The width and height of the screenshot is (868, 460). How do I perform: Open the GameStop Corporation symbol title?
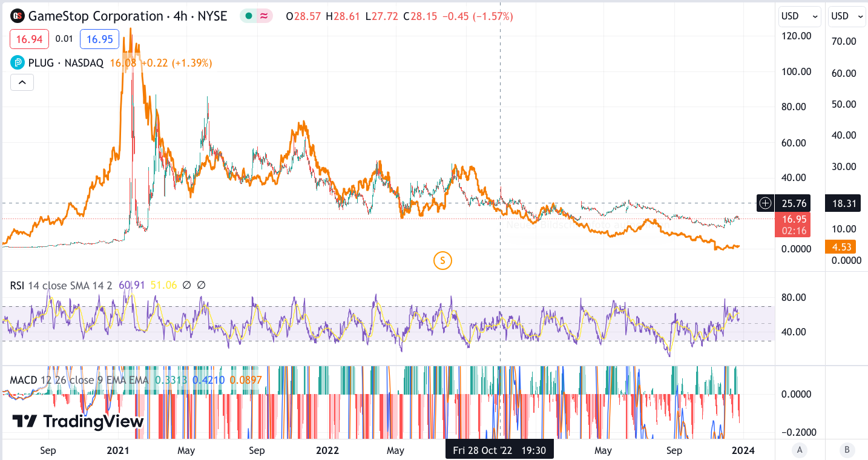(128, 16)
